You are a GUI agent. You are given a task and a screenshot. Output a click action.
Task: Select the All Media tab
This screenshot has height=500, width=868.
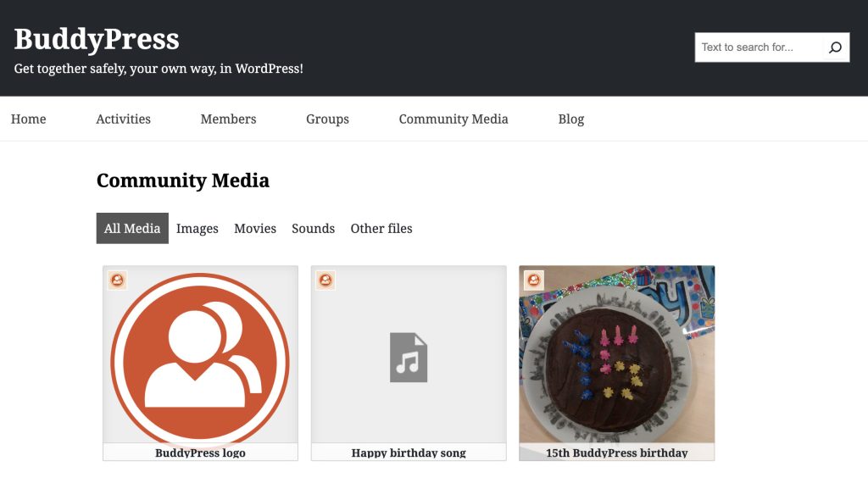point(132,228)
